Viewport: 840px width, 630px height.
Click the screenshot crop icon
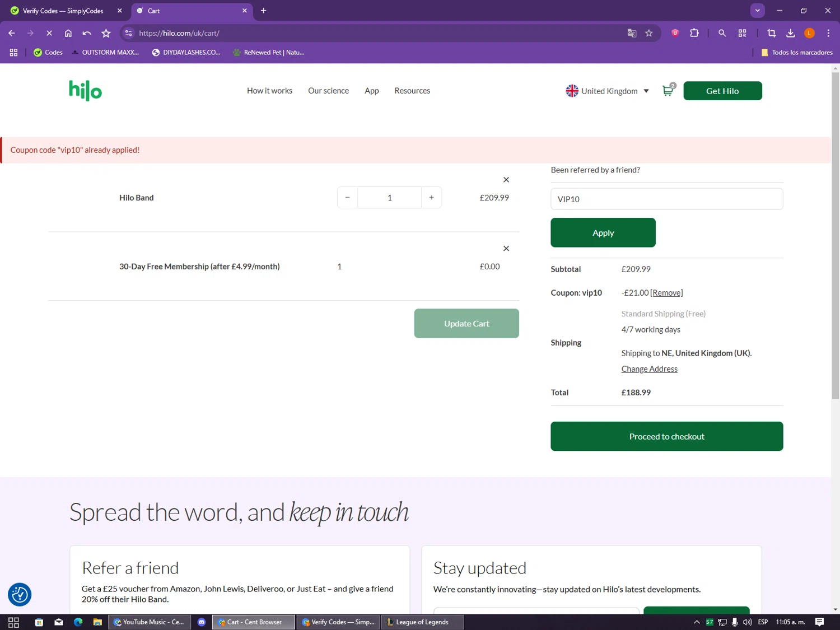[772, 33]
